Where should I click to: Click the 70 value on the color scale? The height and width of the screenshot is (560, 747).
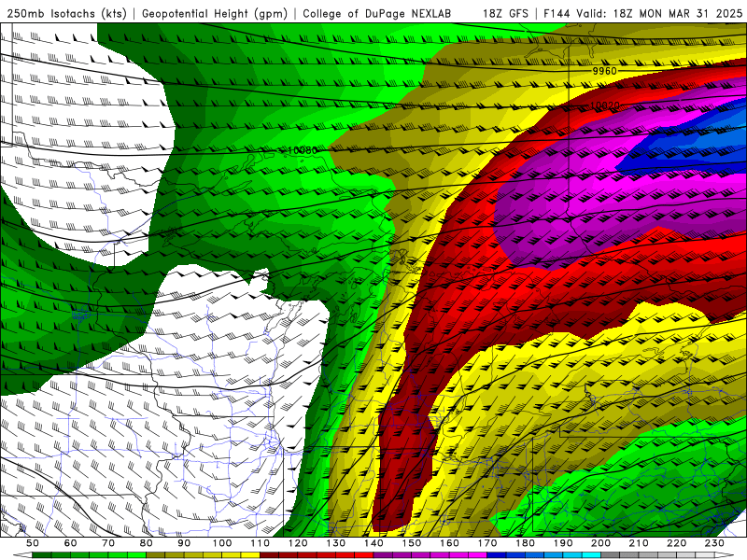tap(108, 543)
